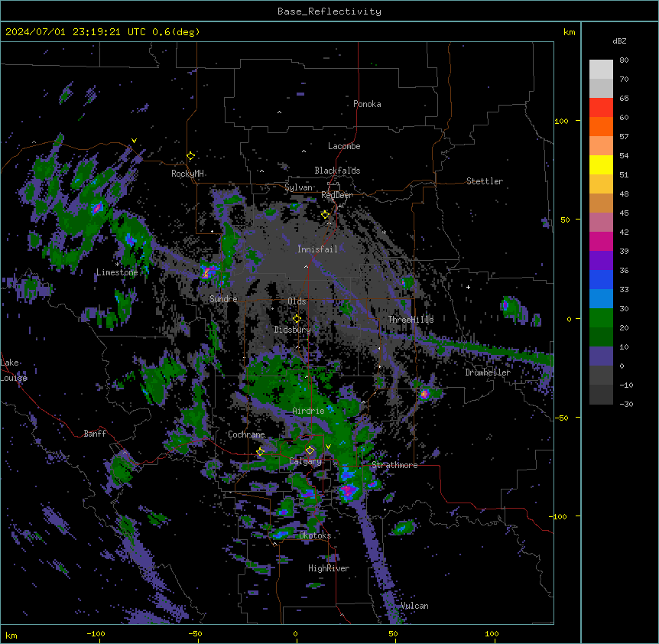This screenshot has width=659, height=644.
Task: Click the Didsbury label
Action: click(293, 330)
